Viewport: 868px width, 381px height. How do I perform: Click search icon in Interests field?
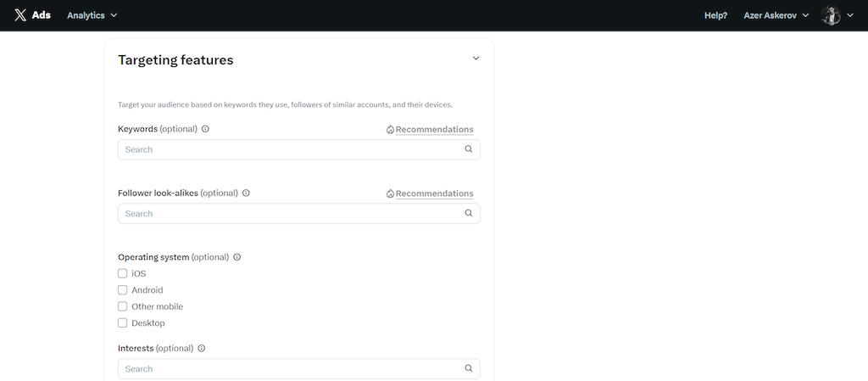point(468,368)
